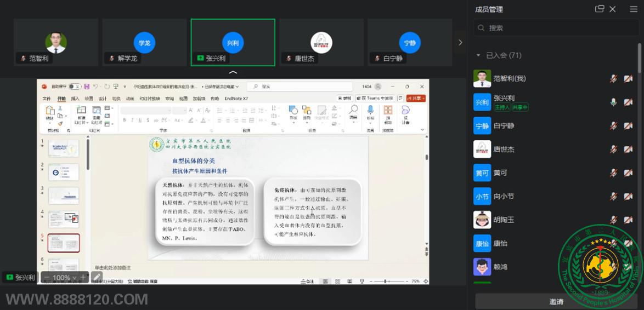The height and width of the screenshot is (310, 644).
Task: Collapse the 已入会 (71) member list
Action: (478, 55)
